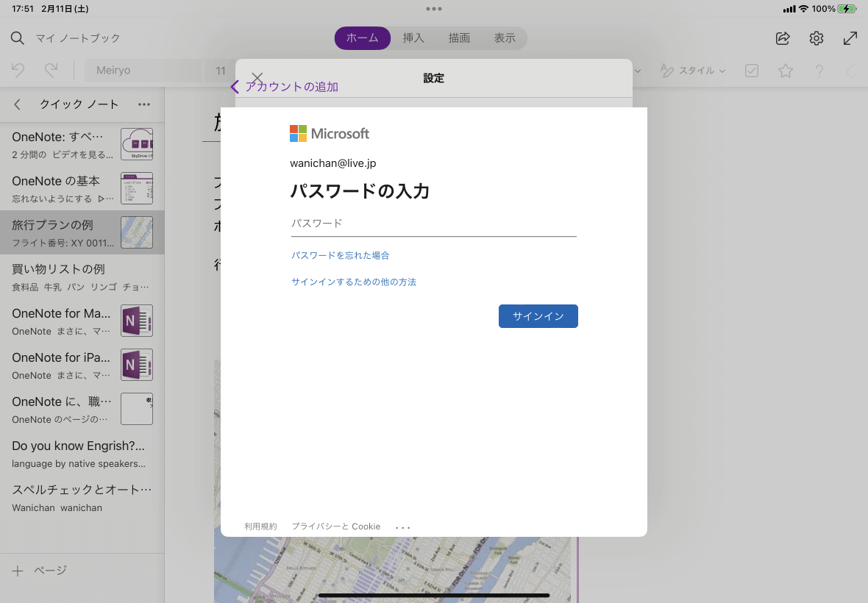Image resolution: width=868 pixels, height=603 pixels.
Task: Select the 旅行プランの例 page
Action: click(x=82, y=232)
